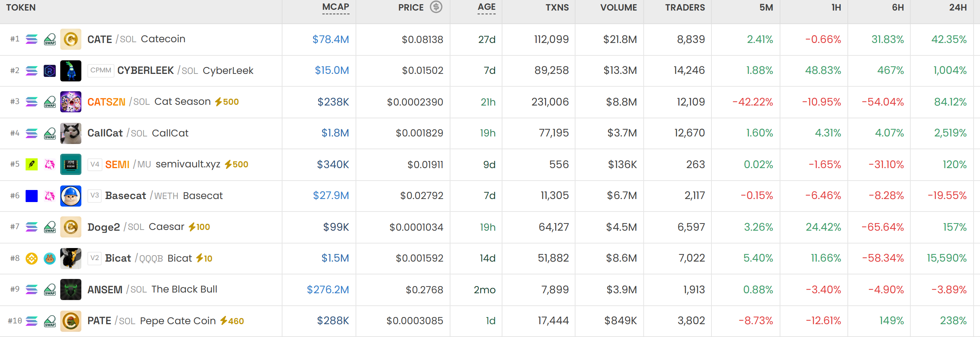980x337 pixels.
Task: Click the CPMM label on CYBERLEEK row
Action: pyautogui.click(x=101, y=70)
